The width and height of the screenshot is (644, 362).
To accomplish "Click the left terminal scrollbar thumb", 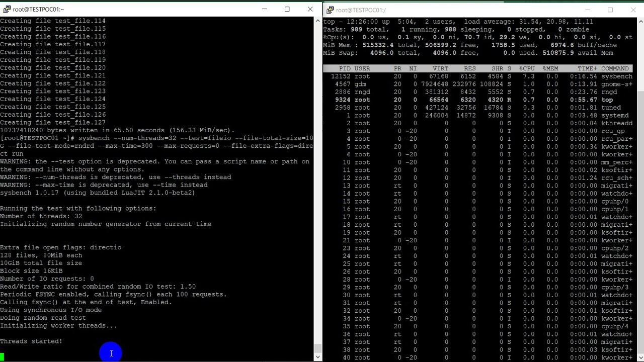I will [318, 348].
